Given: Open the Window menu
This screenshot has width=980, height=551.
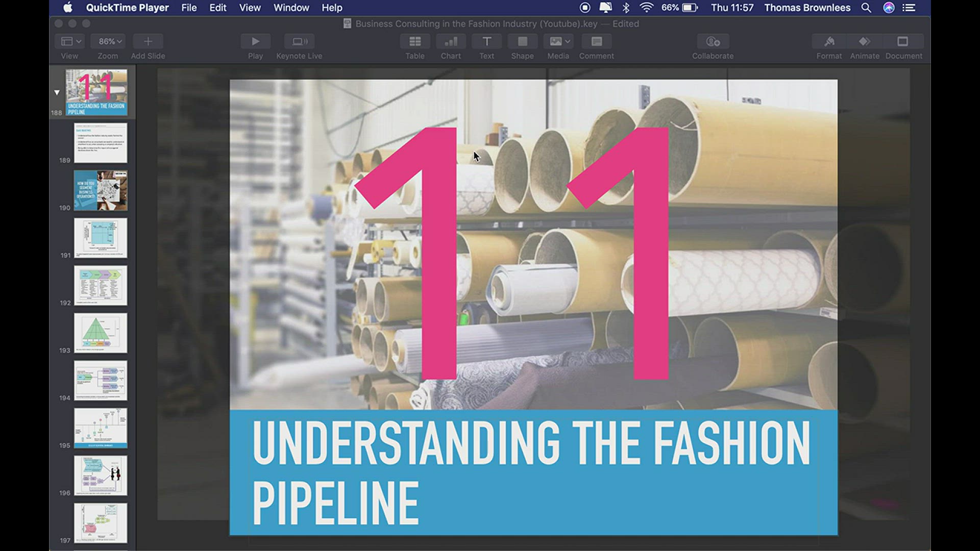Looking at the screenshot, I should [x=291, y=8].
